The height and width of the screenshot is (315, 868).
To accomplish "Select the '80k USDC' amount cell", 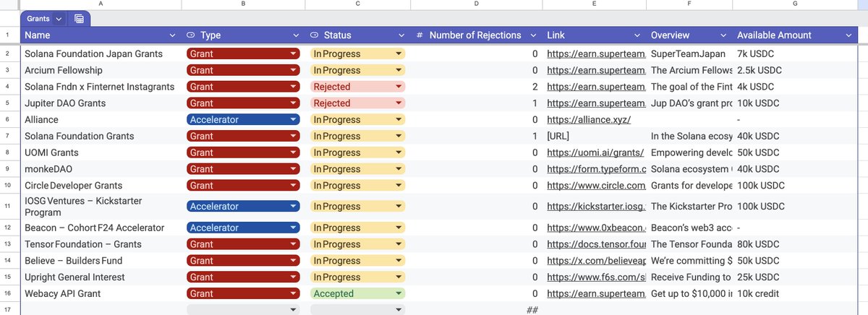I will (x=796, y=245).
